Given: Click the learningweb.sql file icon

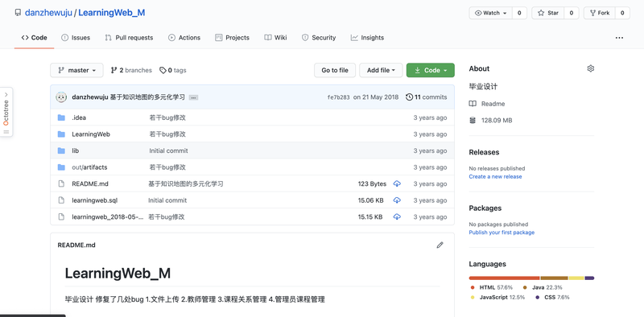Looking at the screenshot, I should tap(62, 200).
